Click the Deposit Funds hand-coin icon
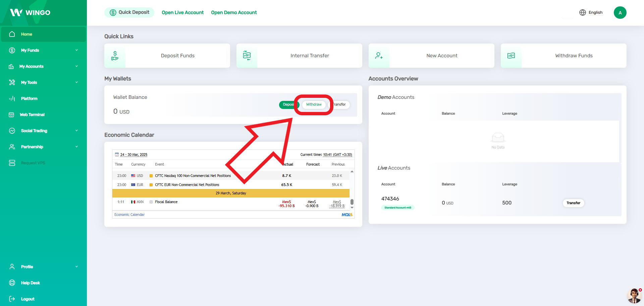Image resolution: width=644 pixels, height=306 pixels. point(115,56)
